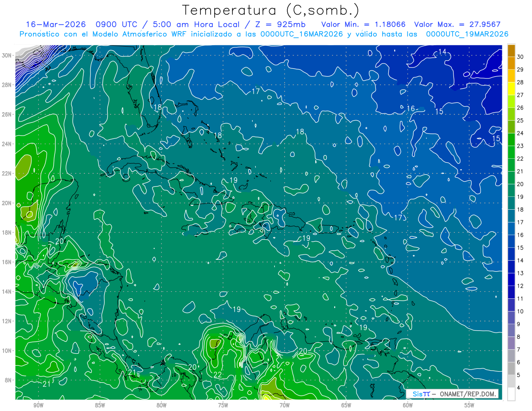
Task: Click the 30N latitude label
Action: click(x=7, y=55)
